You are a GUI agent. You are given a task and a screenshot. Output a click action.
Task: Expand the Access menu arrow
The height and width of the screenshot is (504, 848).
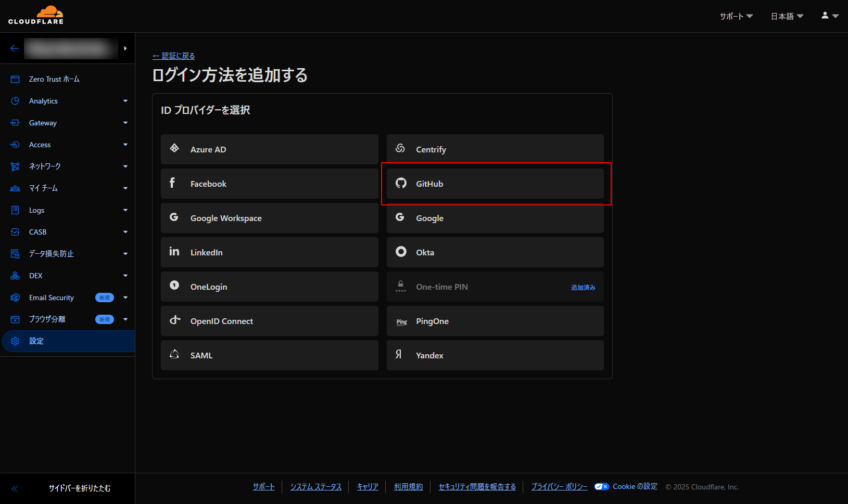pyautogui.click(x=125, y=145)
